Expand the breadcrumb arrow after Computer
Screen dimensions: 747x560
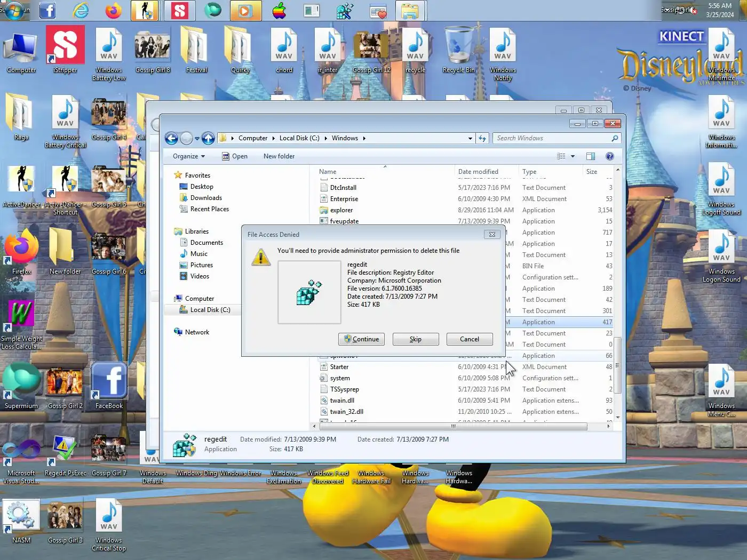[x=273, y=138]
